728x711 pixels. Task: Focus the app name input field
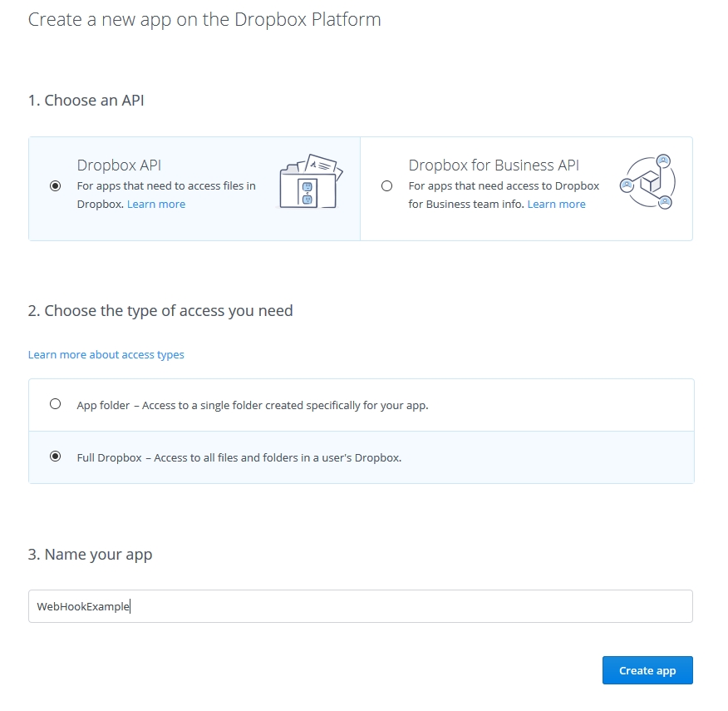361,606
